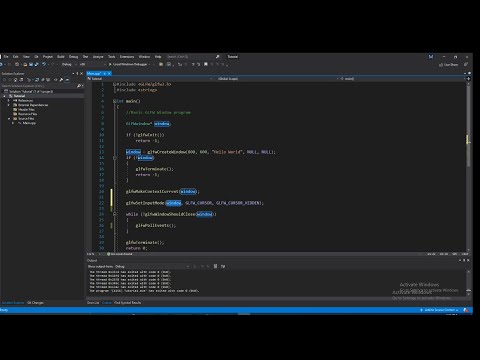The height and width of the screenshot is (360, 480).
Task: Pin the Solution Explorer panel
Action: click(77, 74)
